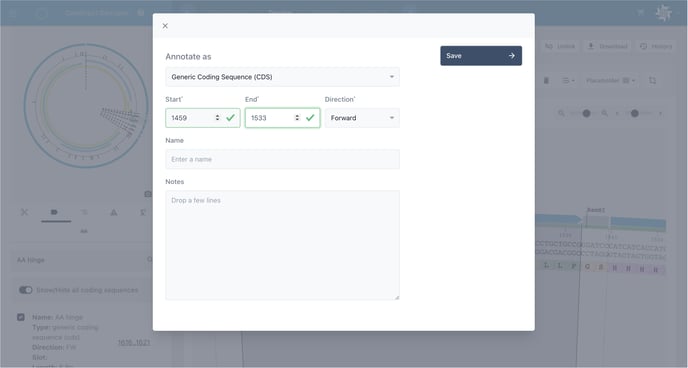688x368 pixels.
Task: Click the zoom-out magnifier icon in the background
Action: pyautogui.click(x=561, y=113)
